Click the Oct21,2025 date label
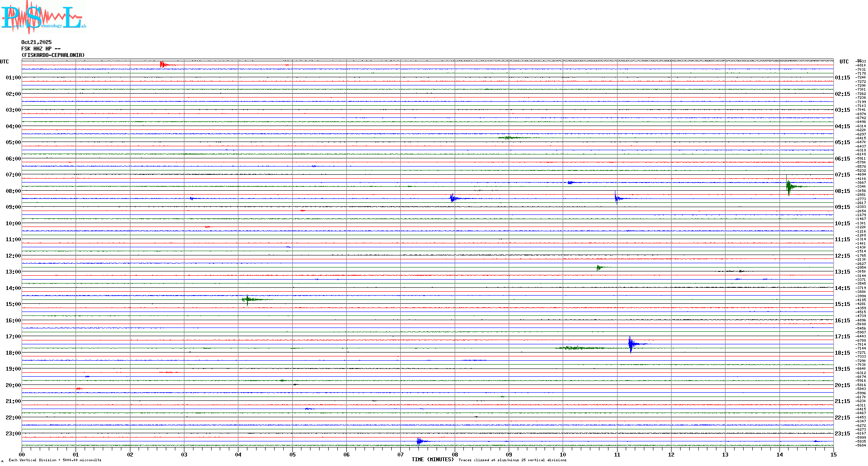Screen dimensions: 868x466 36,42
